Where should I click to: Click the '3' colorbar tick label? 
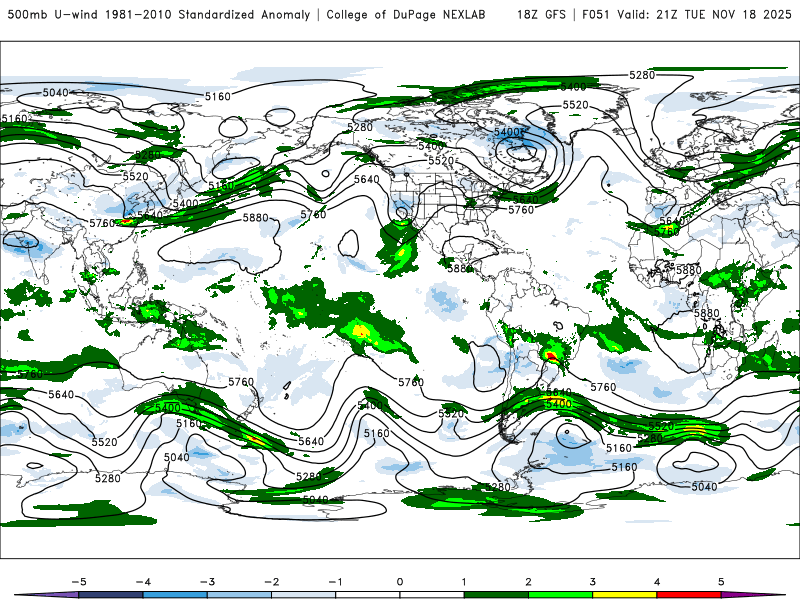593,582
